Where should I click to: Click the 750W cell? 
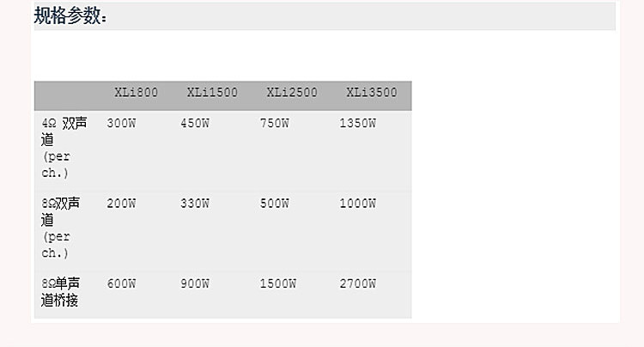point(274,124)
